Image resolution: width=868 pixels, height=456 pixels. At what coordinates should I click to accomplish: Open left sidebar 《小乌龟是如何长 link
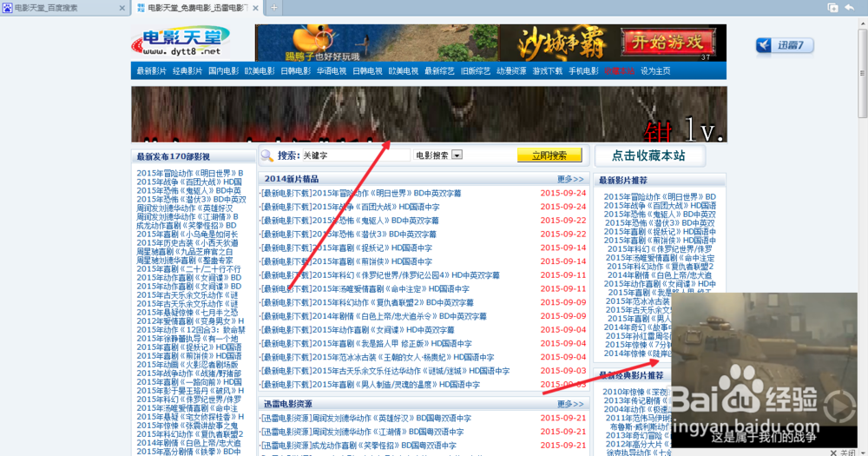click(187, 235)
